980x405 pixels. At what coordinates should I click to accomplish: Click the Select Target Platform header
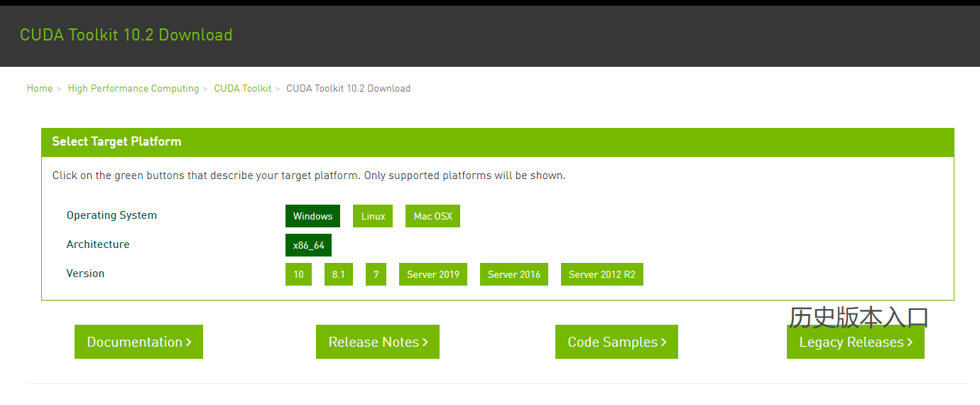click(498, 142)
